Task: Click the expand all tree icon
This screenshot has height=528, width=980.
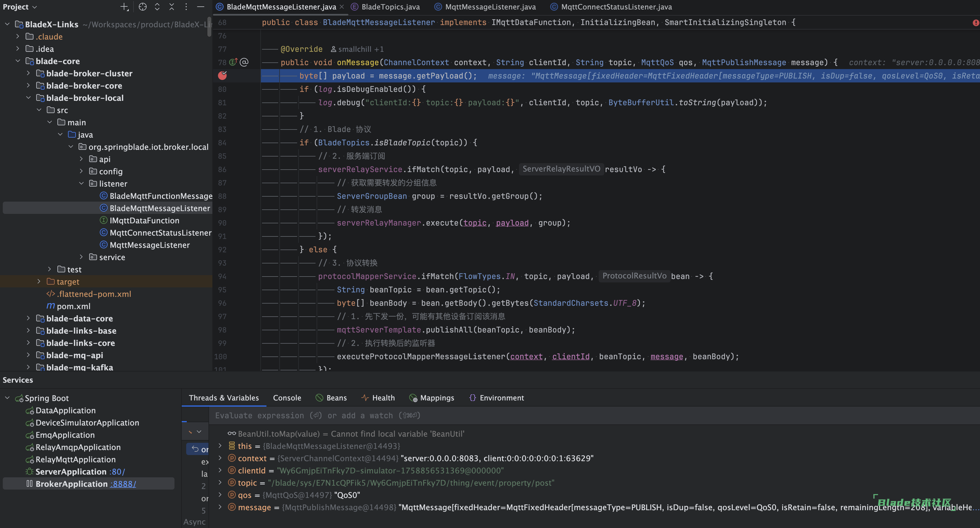Action: tap(157, 7)
